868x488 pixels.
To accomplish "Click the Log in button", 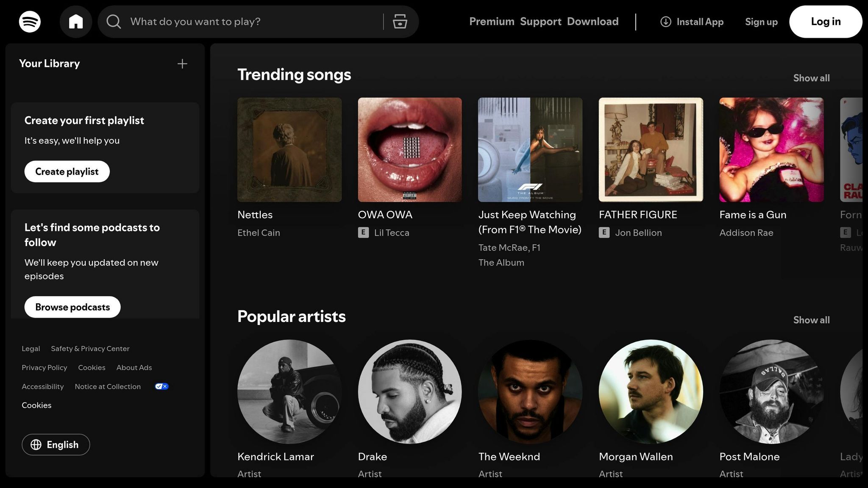I will point(826,22).
